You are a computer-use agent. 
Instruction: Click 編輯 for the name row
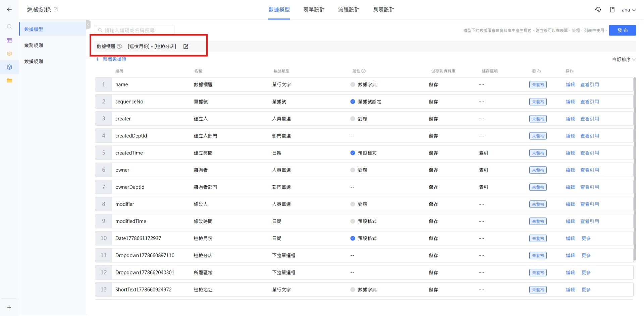570,84
